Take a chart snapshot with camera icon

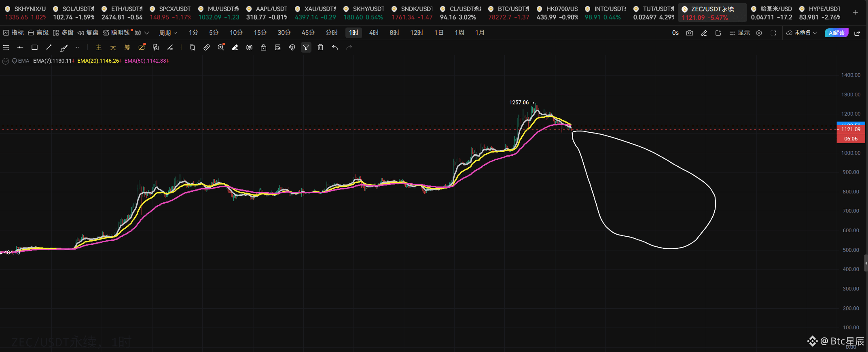690,33
